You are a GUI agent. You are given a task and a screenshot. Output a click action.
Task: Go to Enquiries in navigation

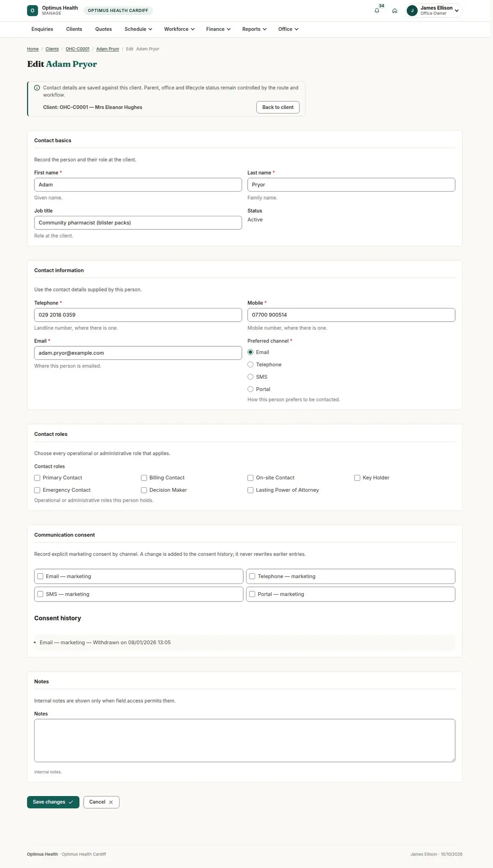[x=42, y=29]
